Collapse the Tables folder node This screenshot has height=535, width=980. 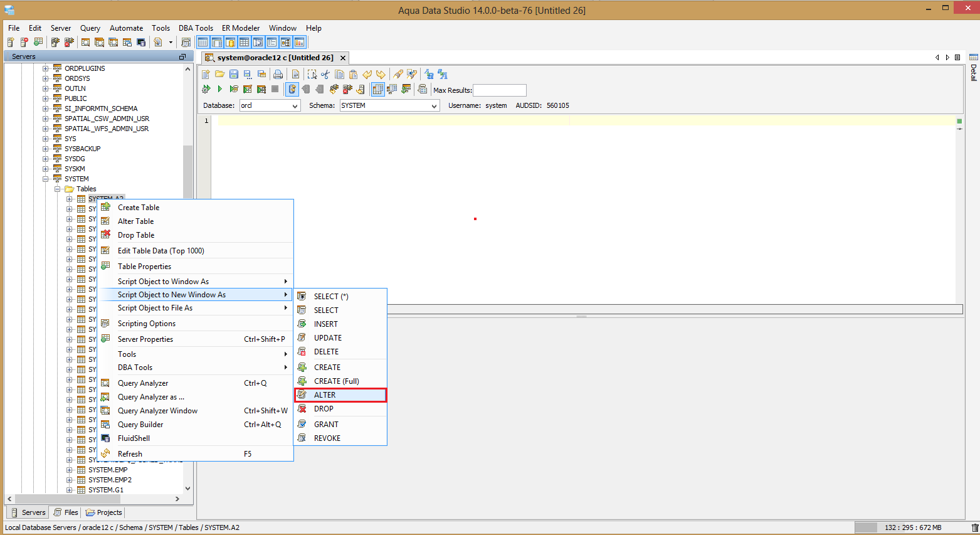[57, 189]
